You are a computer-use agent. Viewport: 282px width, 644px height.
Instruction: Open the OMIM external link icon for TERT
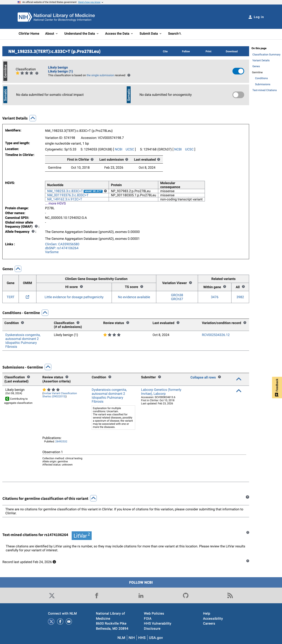[27, 297]
